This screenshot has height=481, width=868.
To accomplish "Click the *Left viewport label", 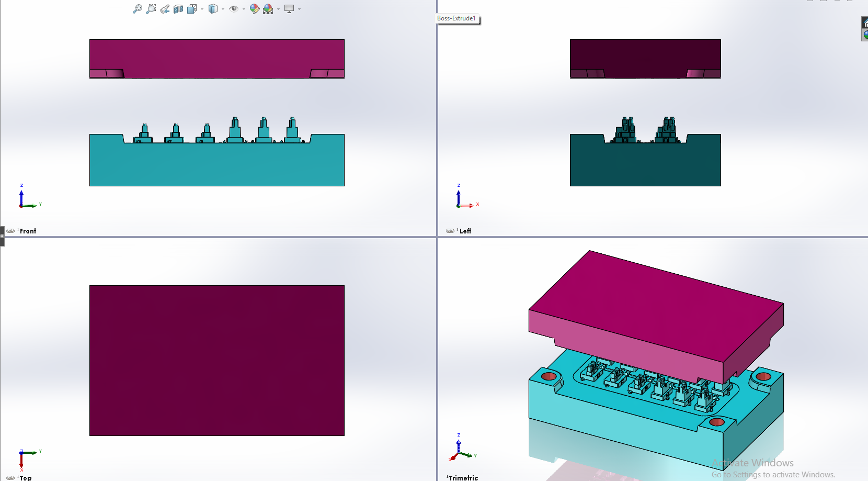I will point(464,231).
